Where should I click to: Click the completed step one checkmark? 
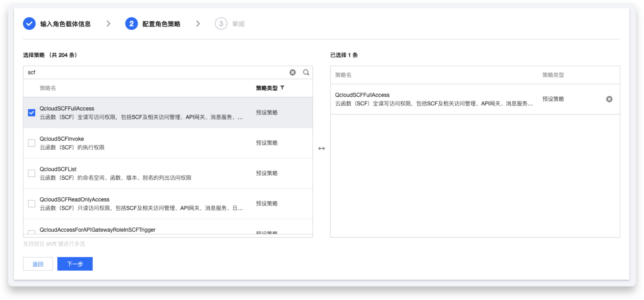click(x=29, y=24)
